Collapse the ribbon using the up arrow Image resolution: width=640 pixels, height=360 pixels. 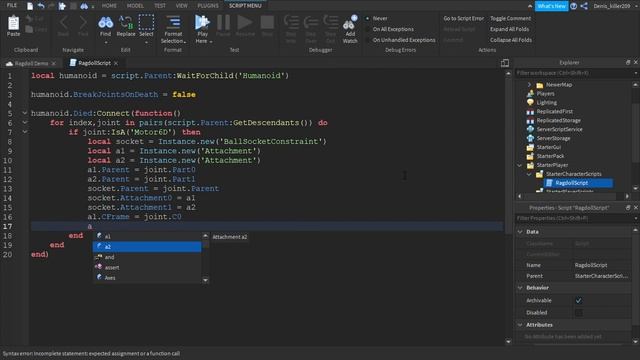tap(530, 6)
